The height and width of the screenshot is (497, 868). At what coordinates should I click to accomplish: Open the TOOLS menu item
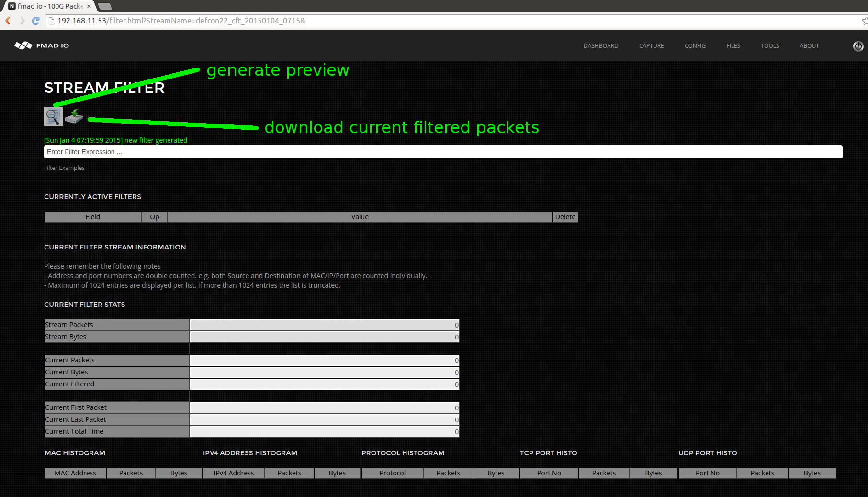click(x=769, y=45)
